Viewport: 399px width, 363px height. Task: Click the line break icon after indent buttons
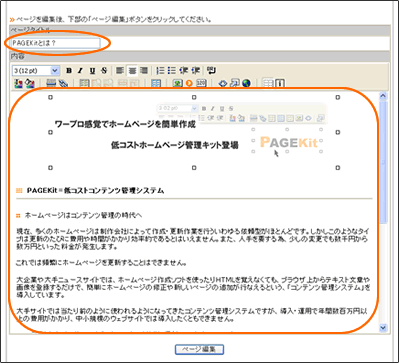(211, 71)
